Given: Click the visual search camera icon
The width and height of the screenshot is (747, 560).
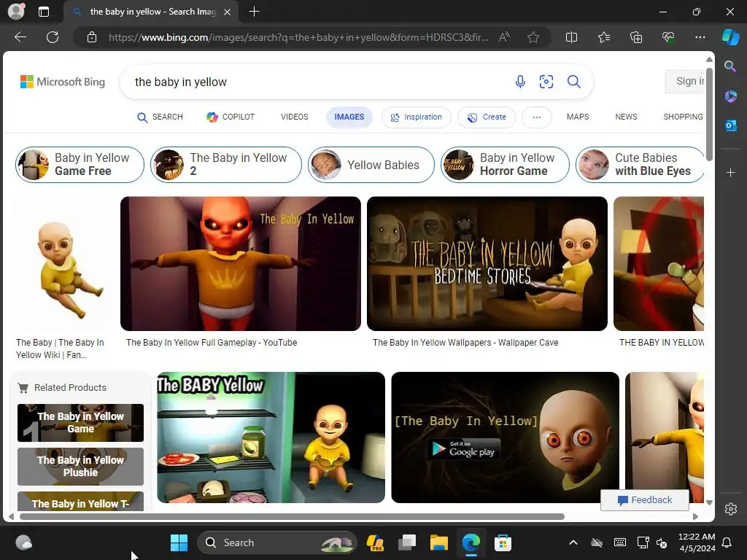Looking at the screenshot, I should pyautogui.click(x=546, y=82).
